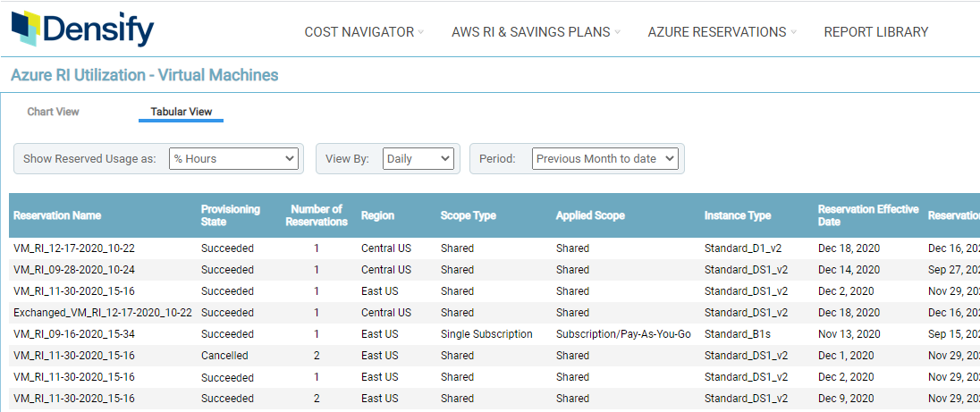Click the VM_RI_09-16-2020_15-34 reservation

pos(74,334)
